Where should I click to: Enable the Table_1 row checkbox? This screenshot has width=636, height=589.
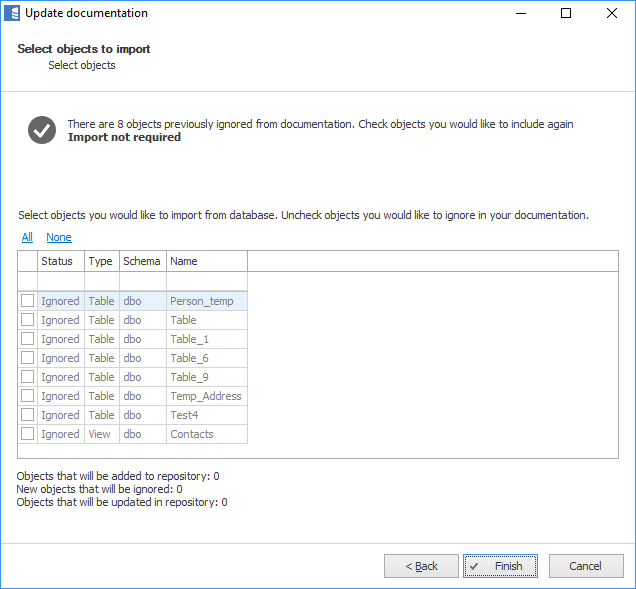[x=28, y=339]
